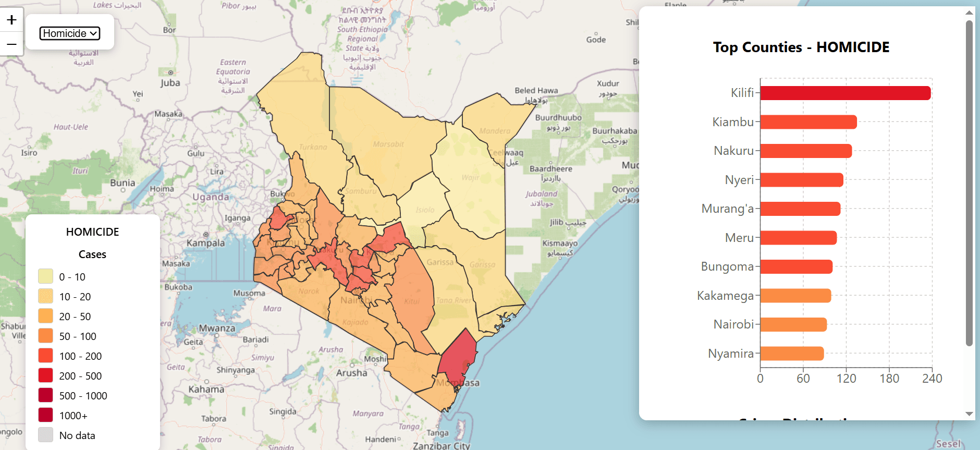This screenshot has height=450, width=980.
Task: Click the Tana River county on map
Action: click(x=452, y=300)
